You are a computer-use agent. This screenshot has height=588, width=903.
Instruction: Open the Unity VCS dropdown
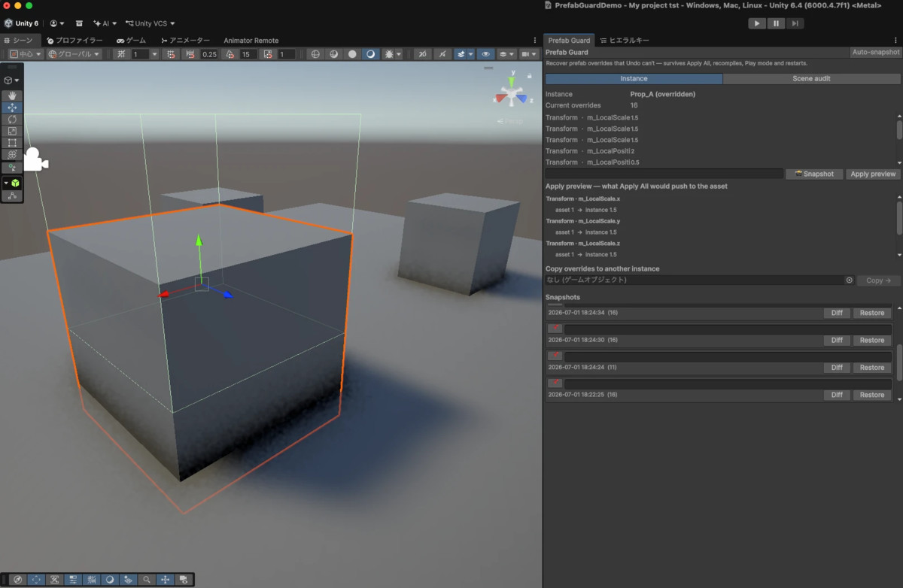click(x=150, y=23)
